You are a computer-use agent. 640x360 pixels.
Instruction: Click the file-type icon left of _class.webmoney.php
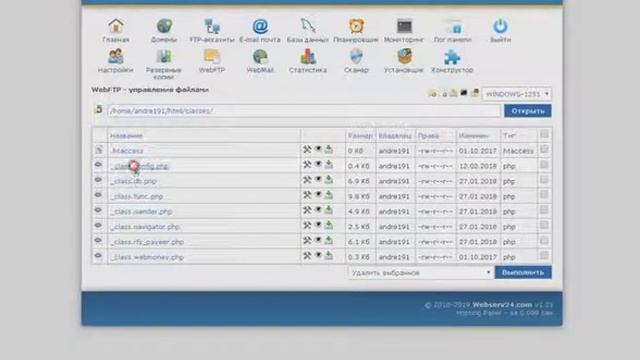tap(98, 256)
